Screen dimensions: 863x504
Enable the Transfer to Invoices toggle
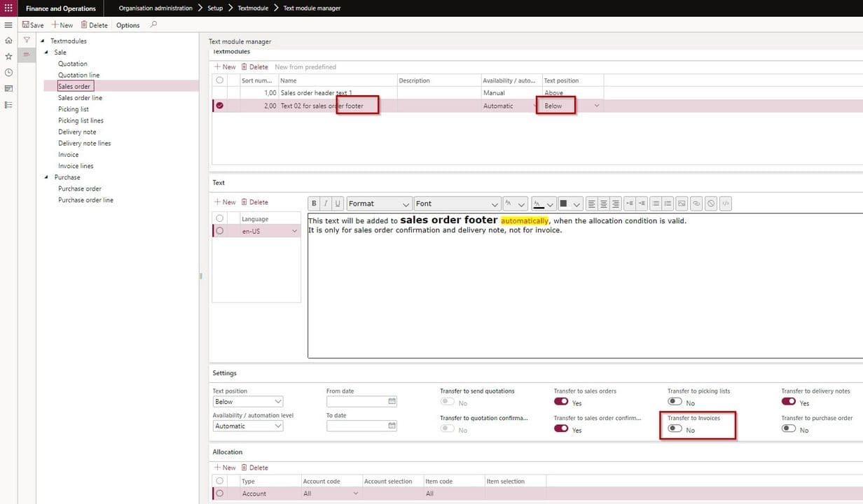[x=675, y=429]
